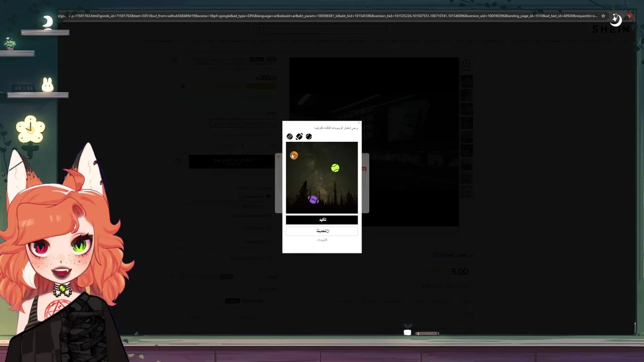Screen dimensions: 644x362
Task: Click the moon-and-star icon at the browser's top right
Action: pos(616,19)
